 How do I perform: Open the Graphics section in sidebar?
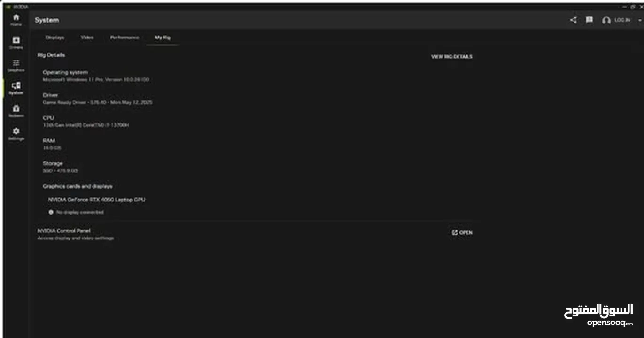point(16,66)
